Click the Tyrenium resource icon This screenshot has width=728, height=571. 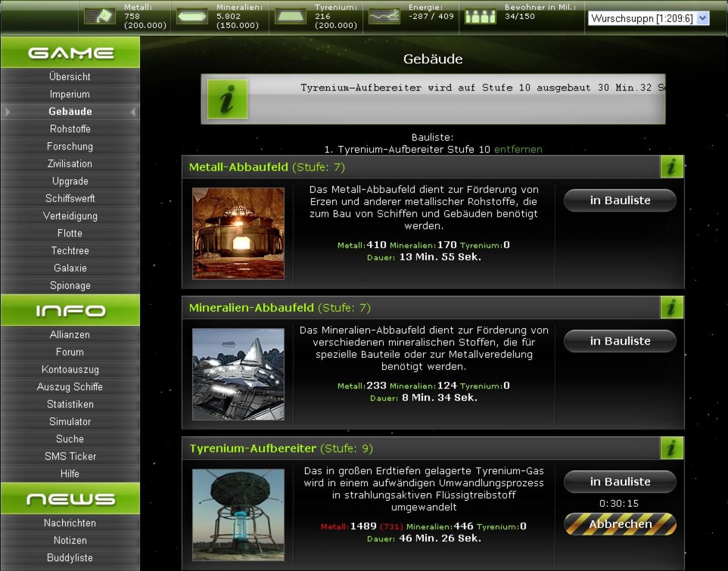[291, 16]
